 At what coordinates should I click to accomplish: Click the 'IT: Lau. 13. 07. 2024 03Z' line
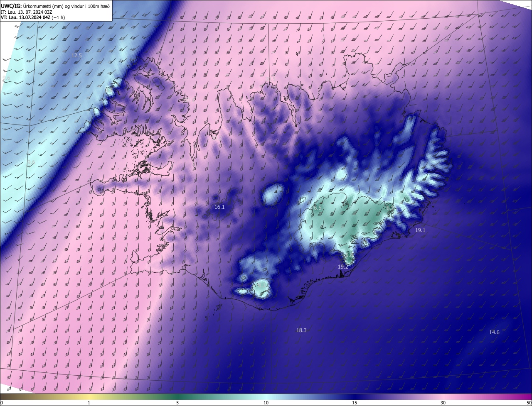[x=26, y=12]
